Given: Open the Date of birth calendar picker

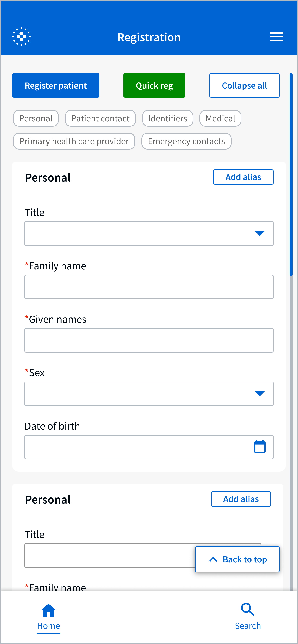Looking at the screenshot, I should coord(259,447).
